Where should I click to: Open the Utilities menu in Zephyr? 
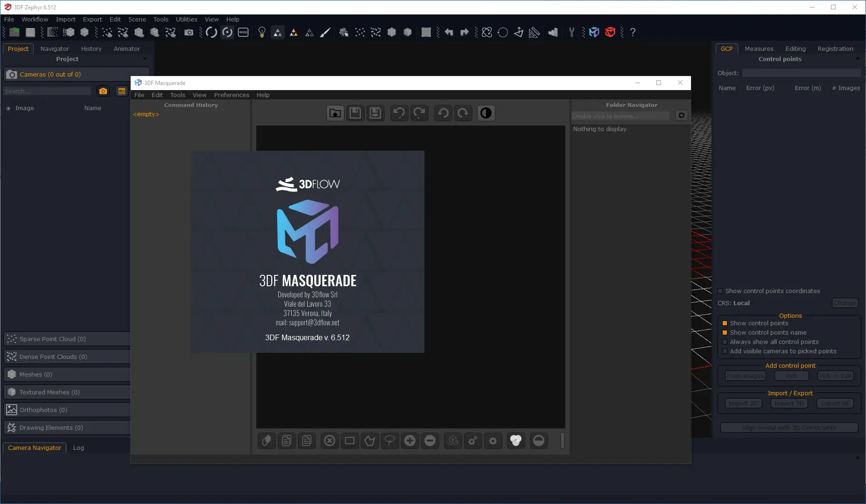coord(186,19)
